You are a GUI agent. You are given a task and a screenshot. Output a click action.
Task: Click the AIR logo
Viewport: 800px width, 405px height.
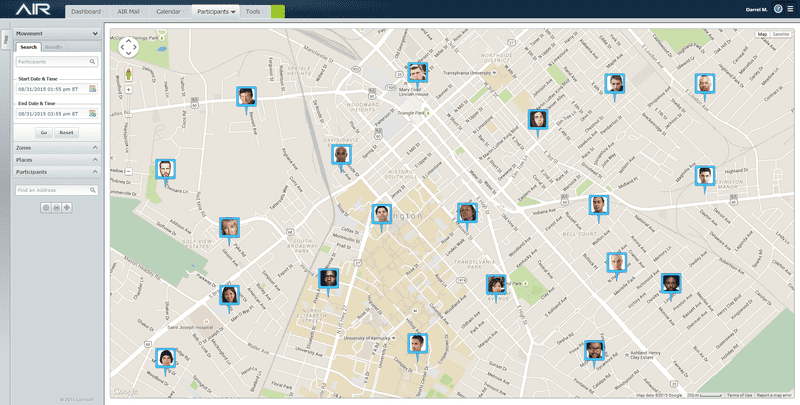33,9
